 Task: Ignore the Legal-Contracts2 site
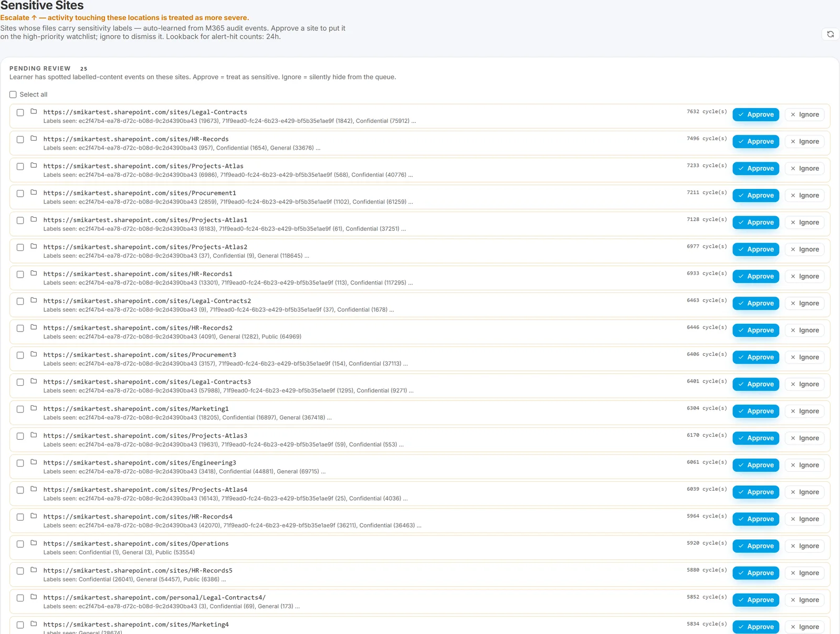click(804, 303)
